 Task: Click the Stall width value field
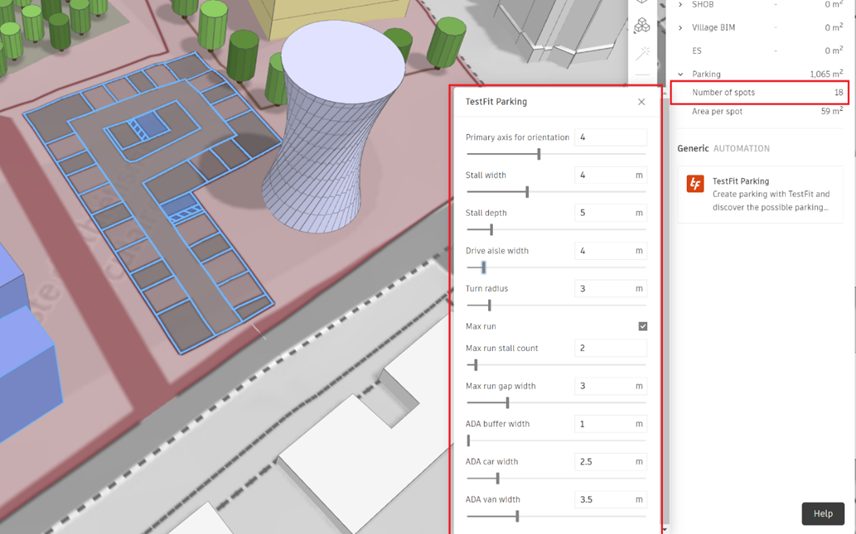click(610, 175)
